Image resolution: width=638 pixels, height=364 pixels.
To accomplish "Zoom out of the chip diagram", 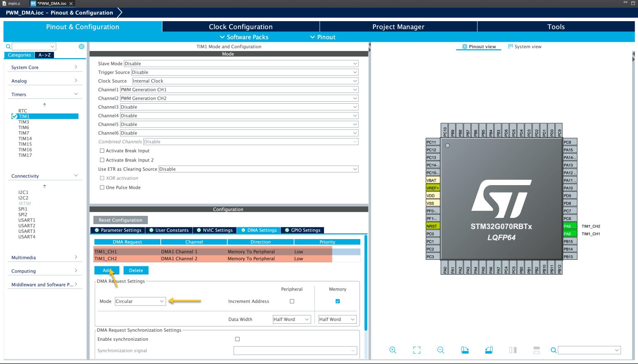I will point(441,350).
